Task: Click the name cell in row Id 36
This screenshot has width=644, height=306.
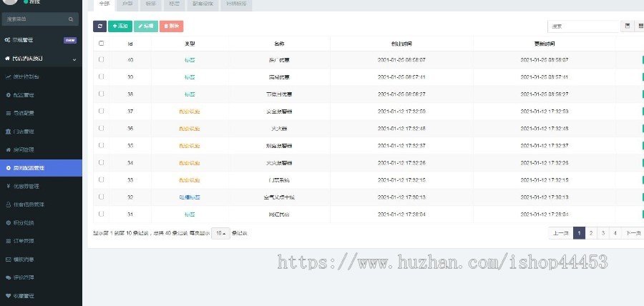Action: [x=279, y=129]
